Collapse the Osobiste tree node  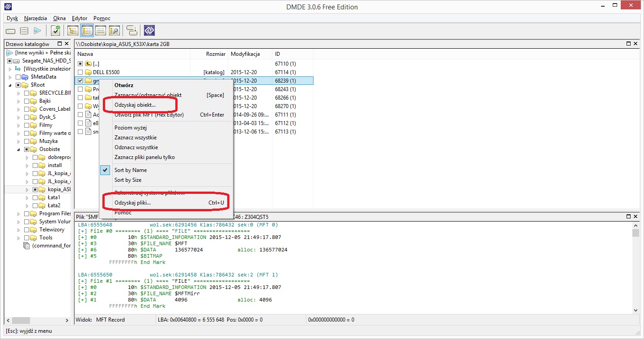19,149
